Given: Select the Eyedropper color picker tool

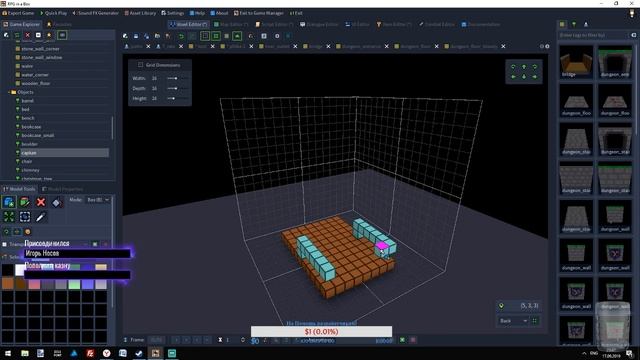Looking at the screenshot, I should (x=40, y=217).
